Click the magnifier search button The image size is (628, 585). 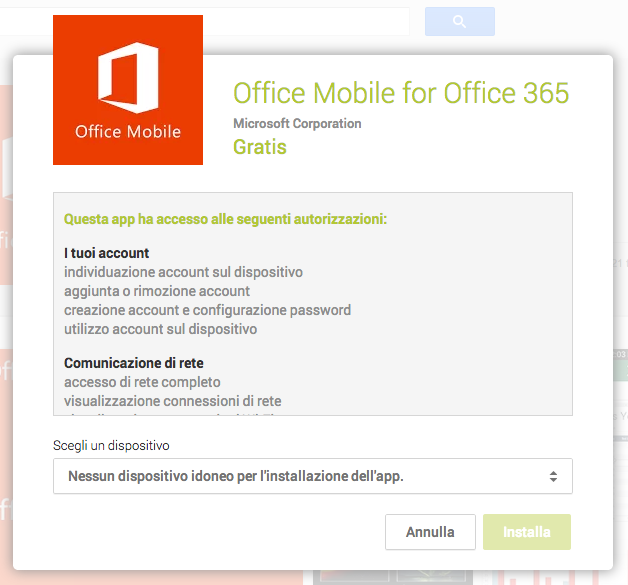[459, 21]
